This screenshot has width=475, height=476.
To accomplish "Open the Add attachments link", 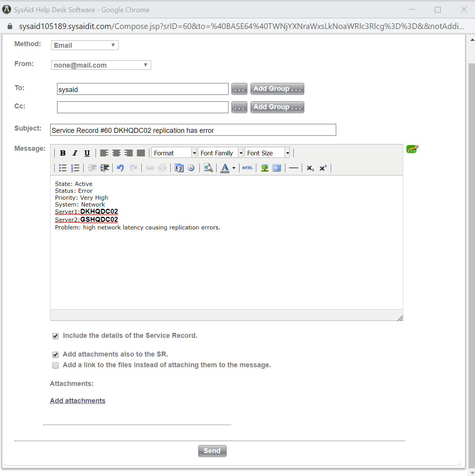I will 78,401.
